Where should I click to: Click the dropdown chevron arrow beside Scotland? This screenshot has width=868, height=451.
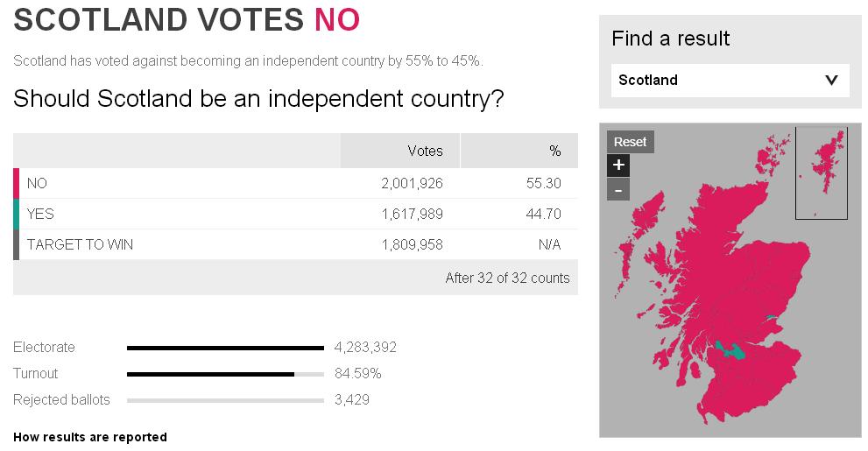point(831,81)
